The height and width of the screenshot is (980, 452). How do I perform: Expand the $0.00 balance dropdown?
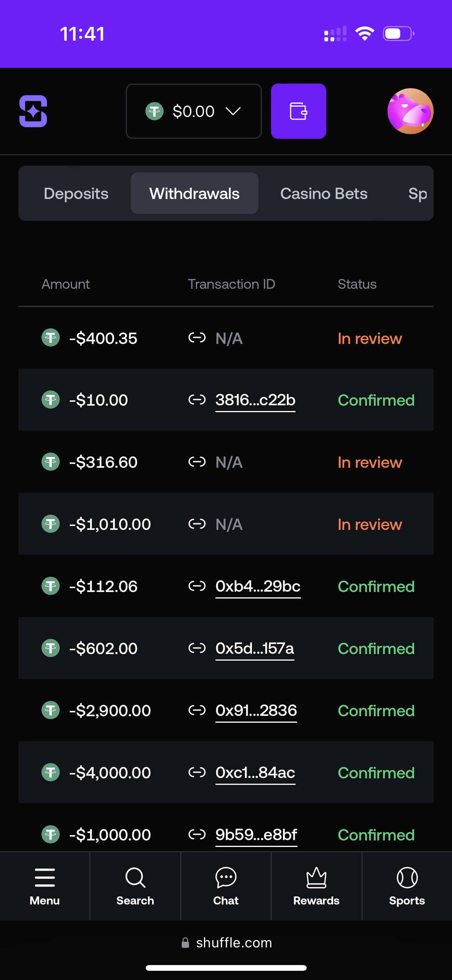pos(193,111)
